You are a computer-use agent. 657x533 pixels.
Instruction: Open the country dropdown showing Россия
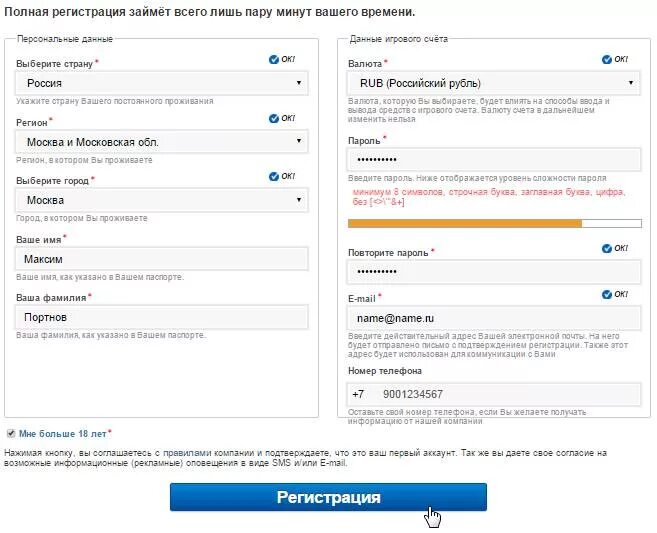point(161,83)
